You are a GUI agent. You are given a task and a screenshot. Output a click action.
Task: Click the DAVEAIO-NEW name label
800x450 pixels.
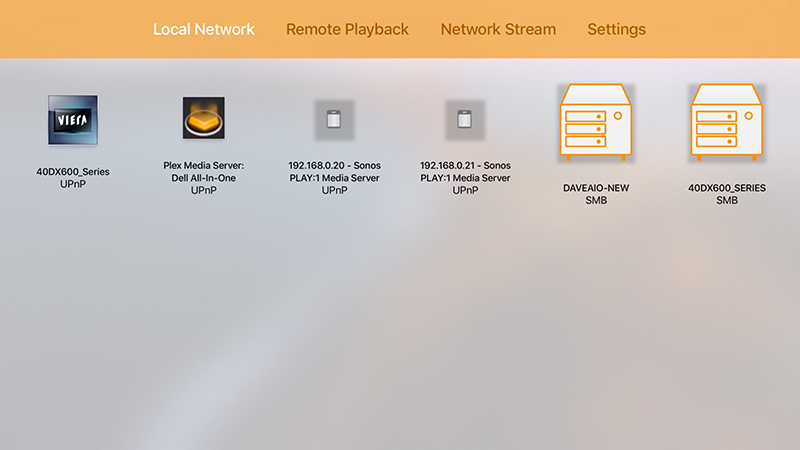[x=596, y=188]
